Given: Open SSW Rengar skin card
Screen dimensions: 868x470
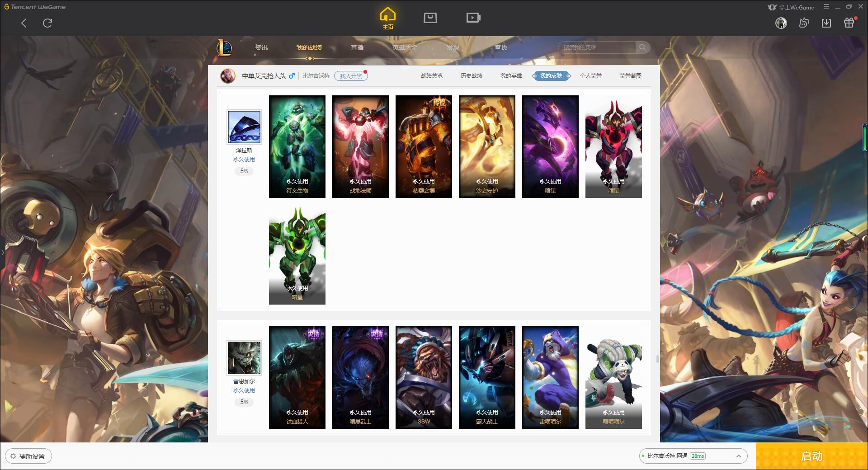Looking at the screenshot, I should point(424,377).
